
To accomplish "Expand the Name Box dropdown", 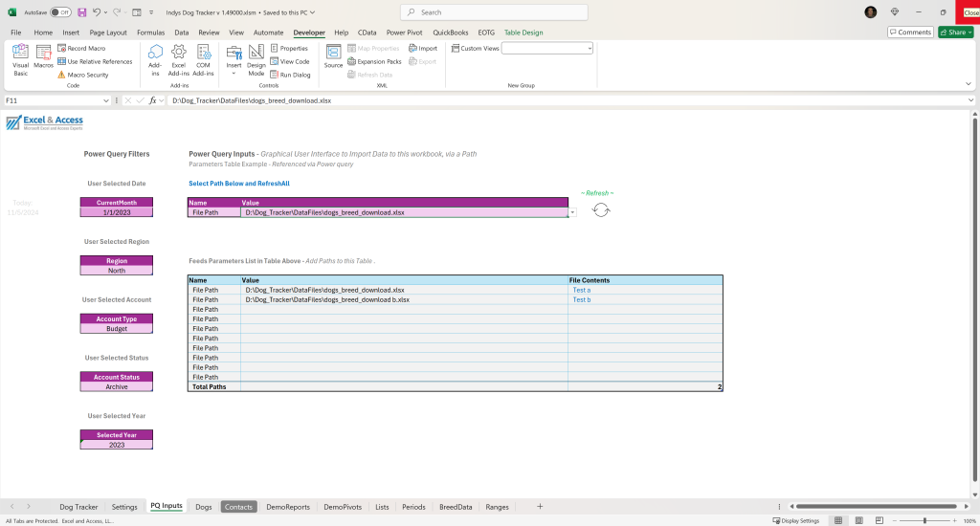I will (x=105, y=100).
